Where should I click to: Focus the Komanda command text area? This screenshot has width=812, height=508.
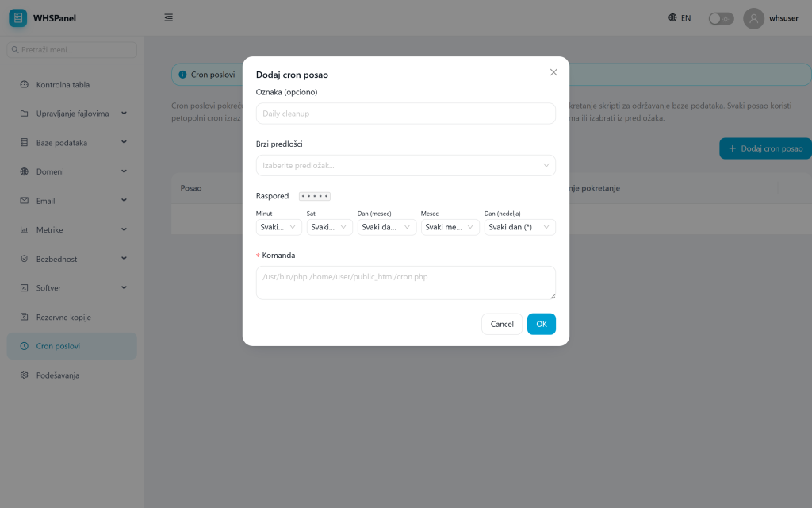click(x=405, y=283)
